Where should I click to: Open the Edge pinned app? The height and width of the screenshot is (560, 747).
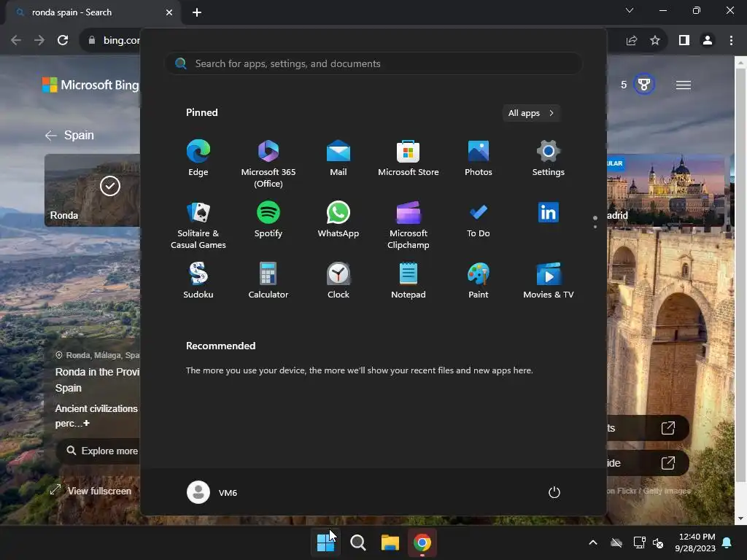(198, 158)
